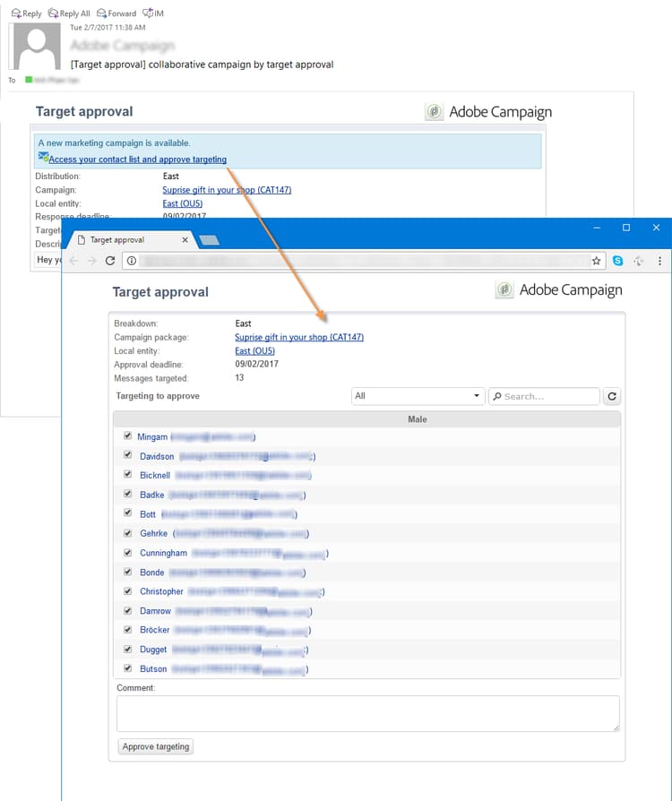Viewport: 672px width, 801px height.
Task: Click the browser address bar
Action: pos(366,261)
